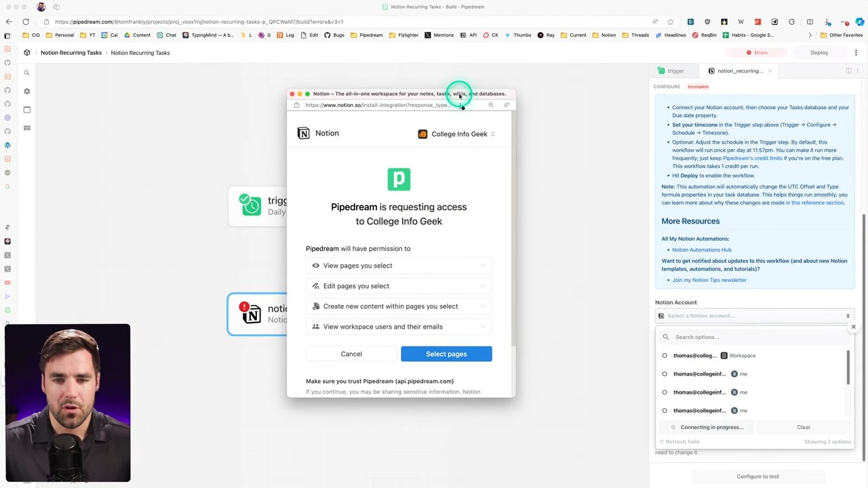Click the search icon in Pipedream sidebar
This screenshot has height=488, width=868.
(x=27, y=73)
